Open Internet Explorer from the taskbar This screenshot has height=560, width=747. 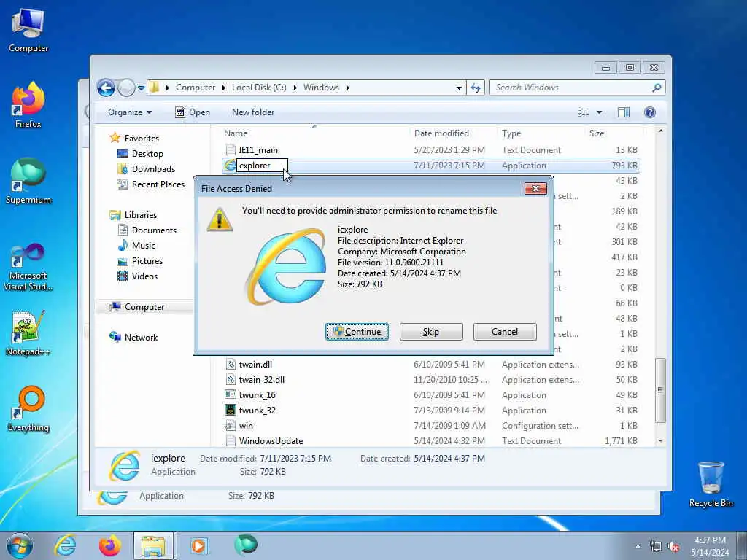pyautogui.click(x=65, y=545)
